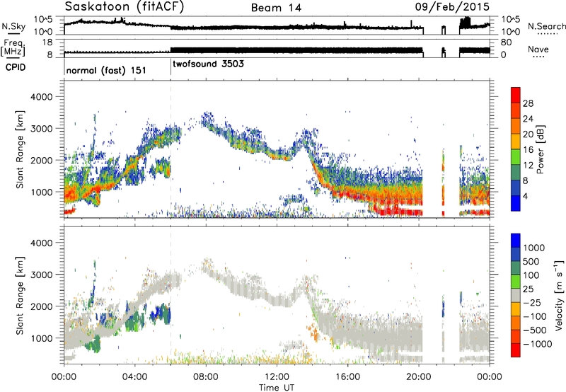This screenshot has width=566, height=392.
Task: Click the '80' tick on Nave axis
Action: click(506, 42)
